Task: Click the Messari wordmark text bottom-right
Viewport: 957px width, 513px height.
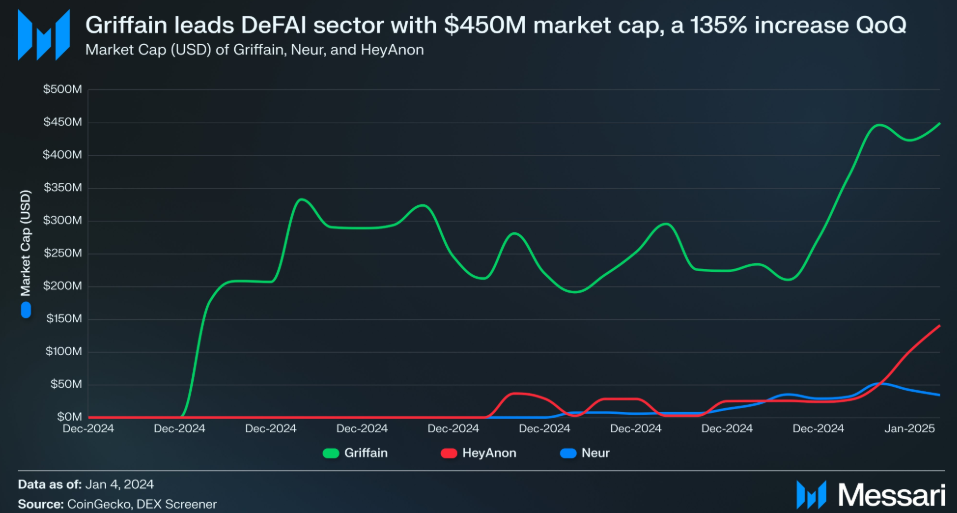Action: tap(892, 495)
